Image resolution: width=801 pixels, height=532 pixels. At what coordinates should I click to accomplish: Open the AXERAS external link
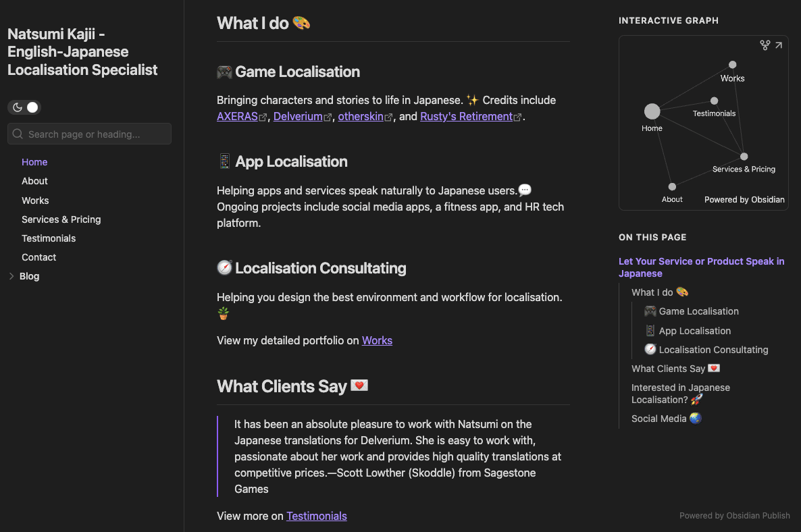tap(237, 117)
